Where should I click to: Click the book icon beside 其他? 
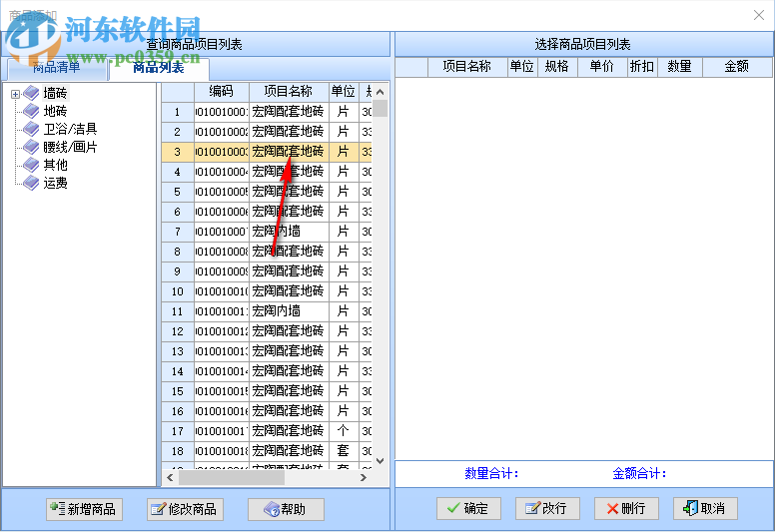(31, 165)
